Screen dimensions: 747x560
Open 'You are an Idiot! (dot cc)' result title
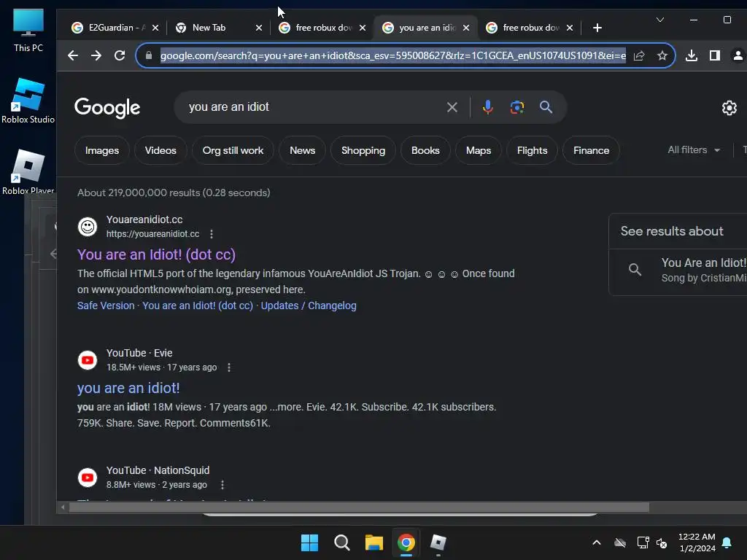[156, 254]
